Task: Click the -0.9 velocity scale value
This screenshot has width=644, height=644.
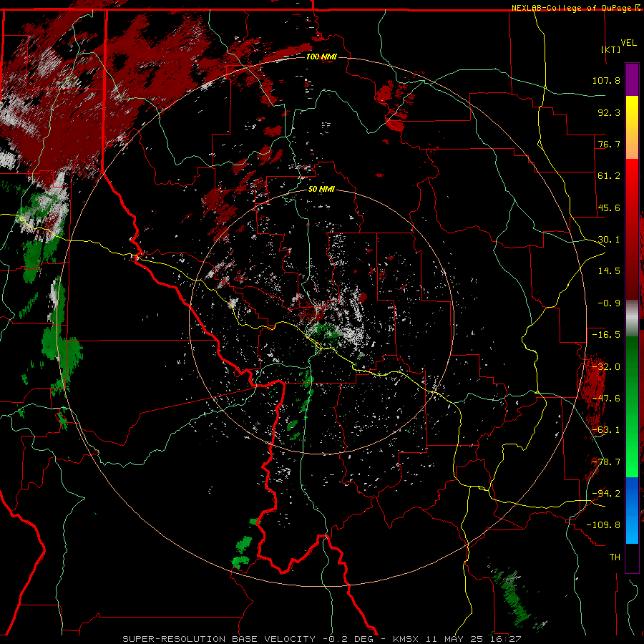Action: click(609, 303)
